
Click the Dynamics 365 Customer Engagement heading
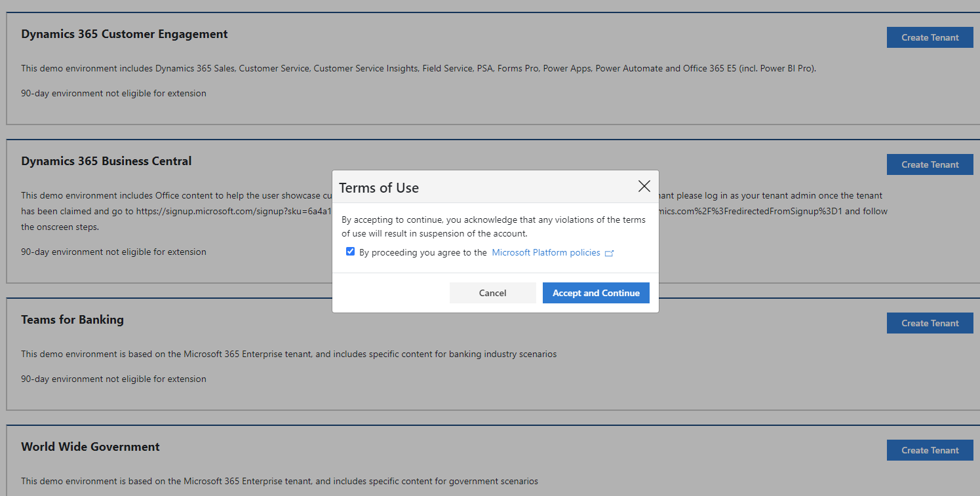pyautogui.click(x=125, y=34)
